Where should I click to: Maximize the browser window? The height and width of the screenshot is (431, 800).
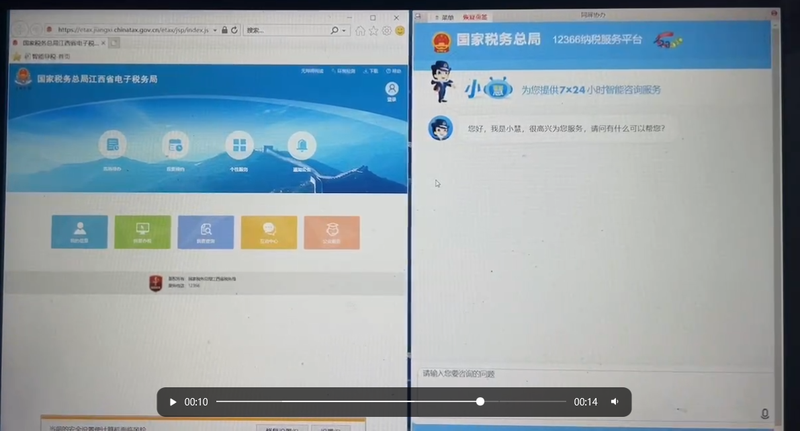(x=373, y=17)
